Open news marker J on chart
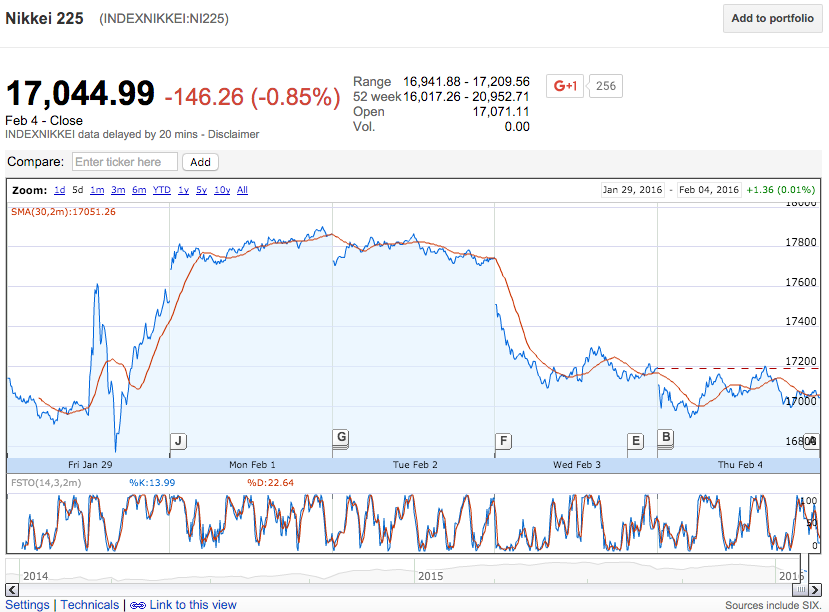The width and height of the screenshot is (829, 612). 178,441
